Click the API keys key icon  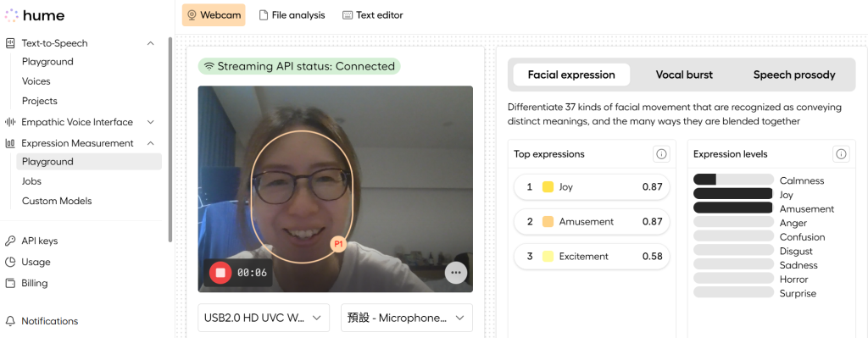tap(10, 241)
